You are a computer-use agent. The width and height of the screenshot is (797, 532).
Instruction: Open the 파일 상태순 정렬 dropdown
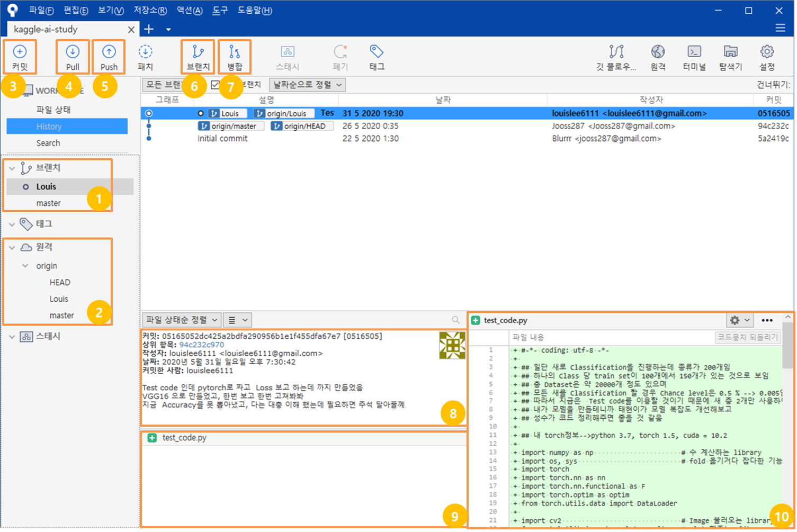click(x=181, y=319)
